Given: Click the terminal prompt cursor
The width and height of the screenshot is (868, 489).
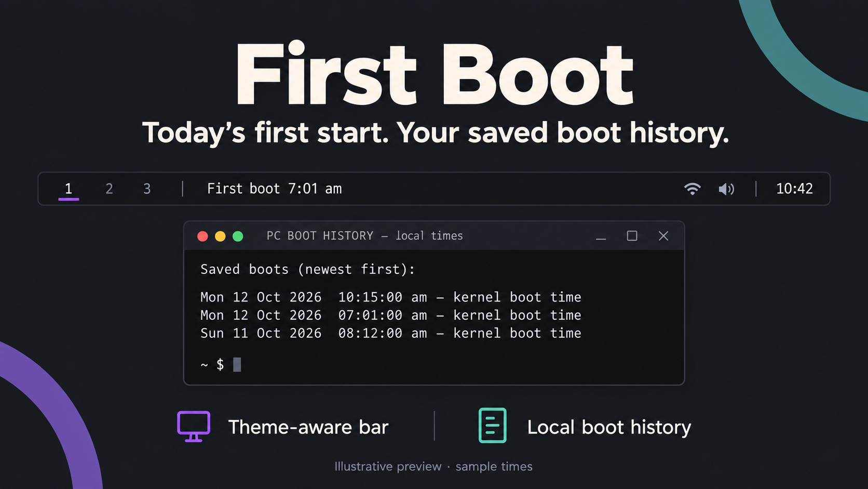Looking at the screenshot, I should tap(237, 364).
